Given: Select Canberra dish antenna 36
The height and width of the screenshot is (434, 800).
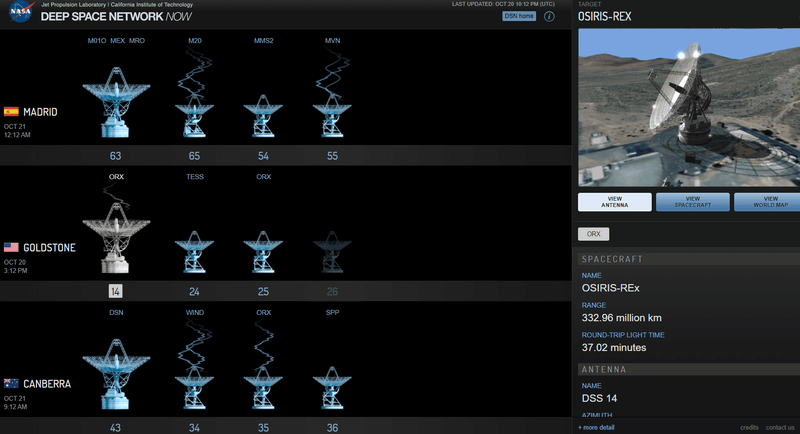Looking at the screenshot, I should coord(332,388).
